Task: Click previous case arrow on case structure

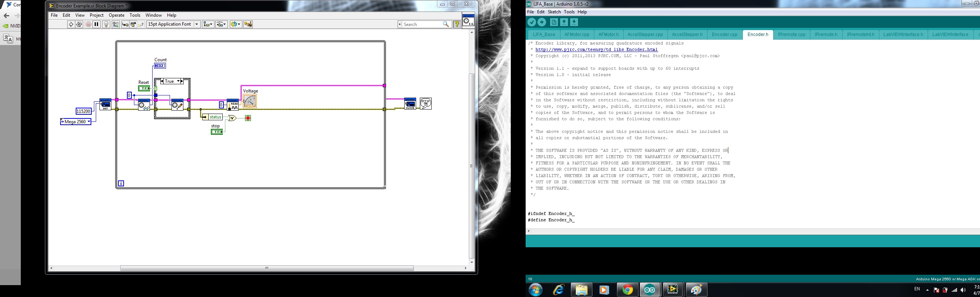Action: (162, 81)
